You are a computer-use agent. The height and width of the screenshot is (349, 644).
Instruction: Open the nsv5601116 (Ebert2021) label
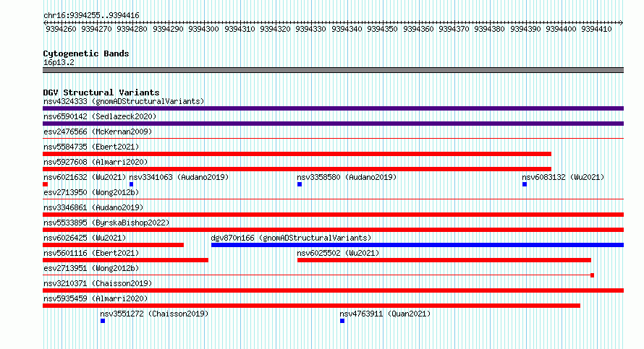(91, 253)
